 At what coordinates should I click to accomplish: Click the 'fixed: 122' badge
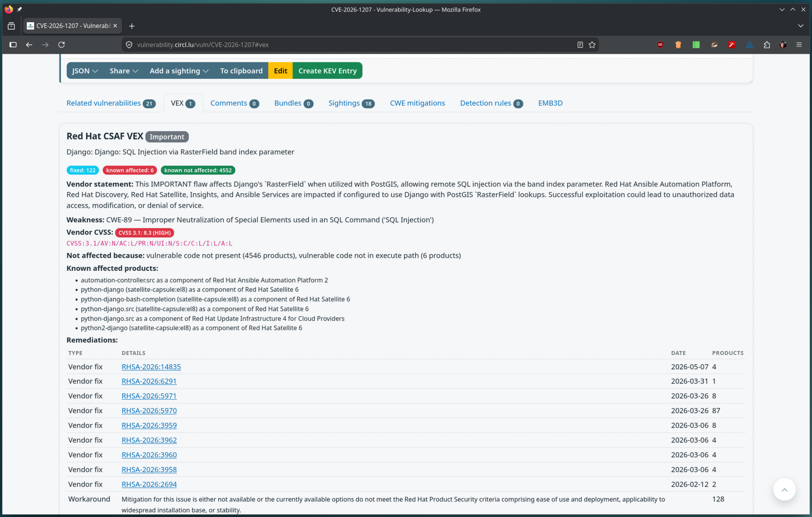[x=83, y=170]
